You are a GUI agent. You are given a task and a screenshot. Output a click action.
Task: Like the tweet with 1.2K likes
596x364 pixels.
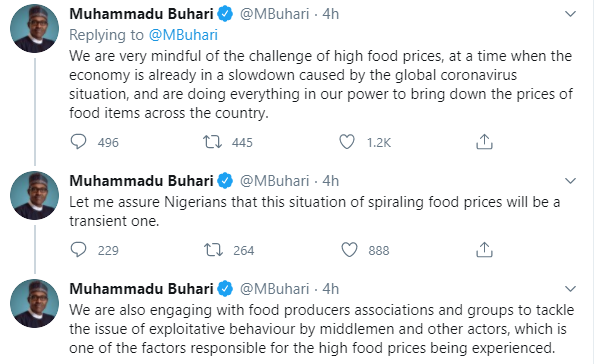(x=347, y=142)
